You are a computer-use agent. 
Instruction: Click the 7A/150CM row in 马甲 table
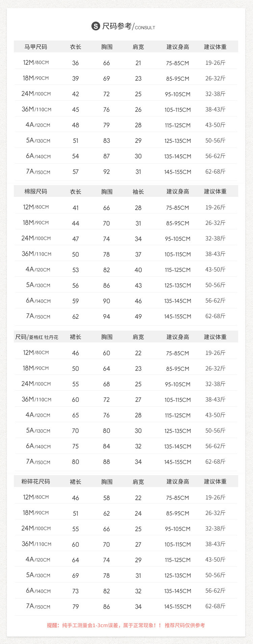(38, 172)
